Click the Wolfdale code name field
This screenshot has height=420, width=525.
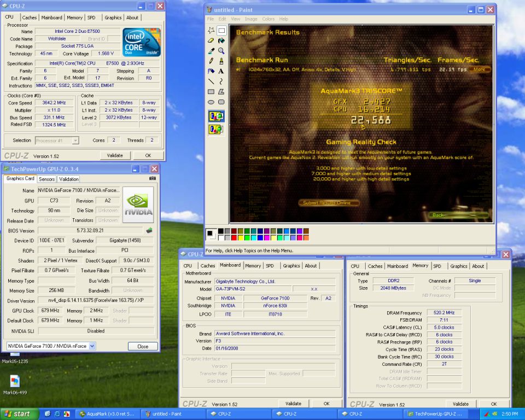[x=56, y=38]
